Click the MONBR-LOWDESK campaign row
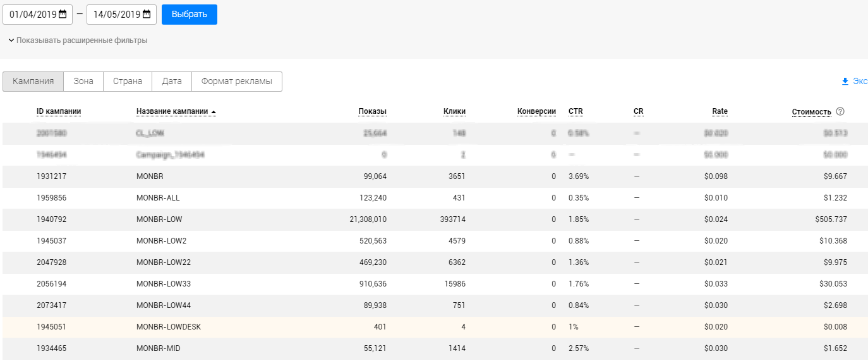This screenshot has height=363, width=868. click(x=169, y=327)
